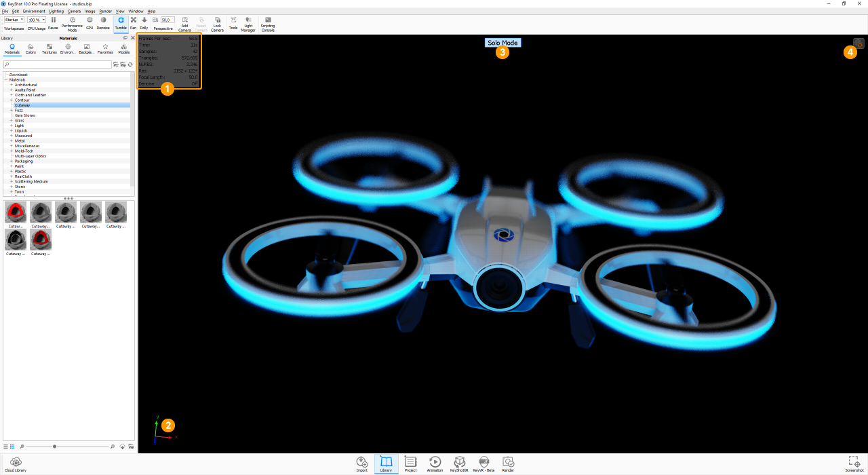Toggle GPU rendering mode
The width and height of the screenshot is (868, 475).
89,22
